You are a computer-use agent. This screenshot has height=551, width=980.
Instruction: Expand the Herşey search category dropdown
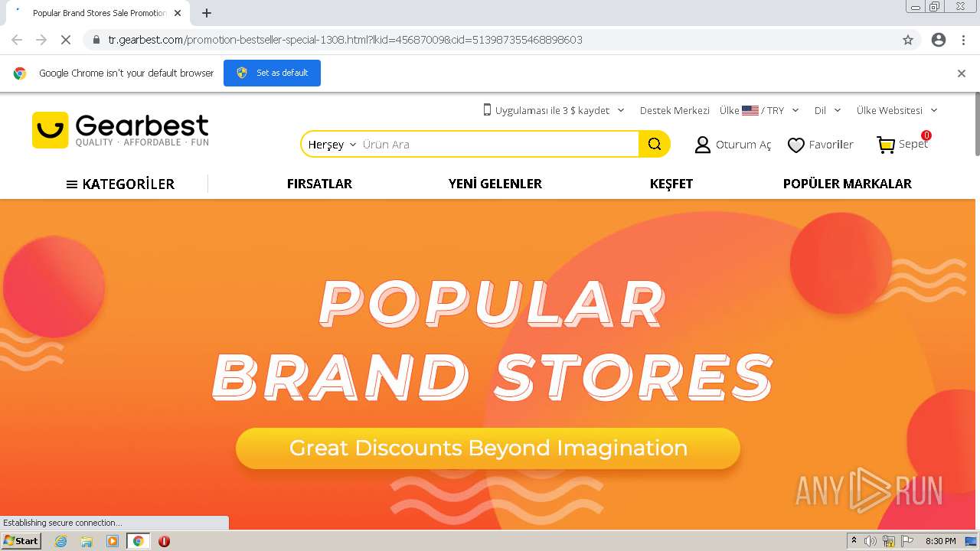(x=332, y=144)
